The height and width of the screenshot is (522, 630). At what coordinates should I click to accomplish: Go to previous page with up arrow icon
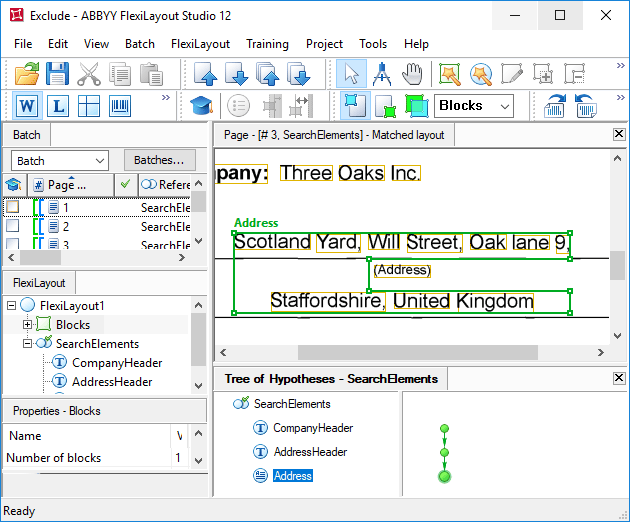[205, 74]
